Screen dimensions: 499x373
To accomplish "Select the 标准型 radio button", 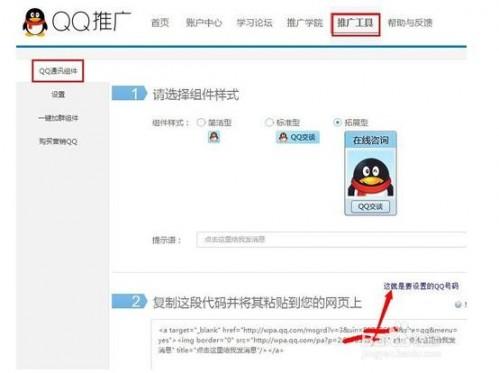I will pyautogui.click(x=269, y=123).
